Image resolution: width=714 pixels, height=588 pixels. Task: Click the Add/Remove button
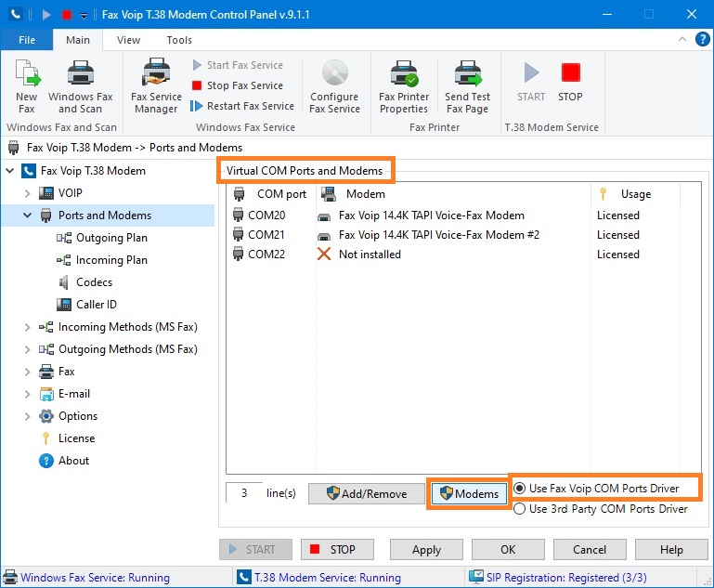pos(366,494)
